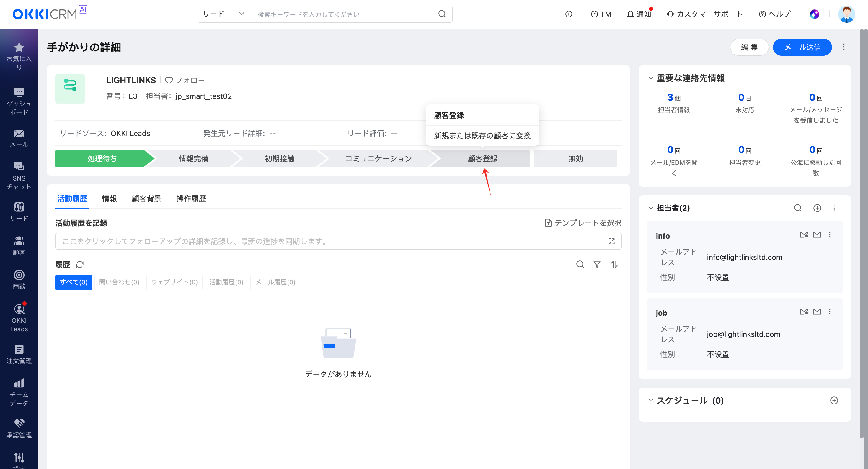The height and width of the screenshot is (469, 868).
Task: Open the TM timer in the top bar
Action: (601, 14)
